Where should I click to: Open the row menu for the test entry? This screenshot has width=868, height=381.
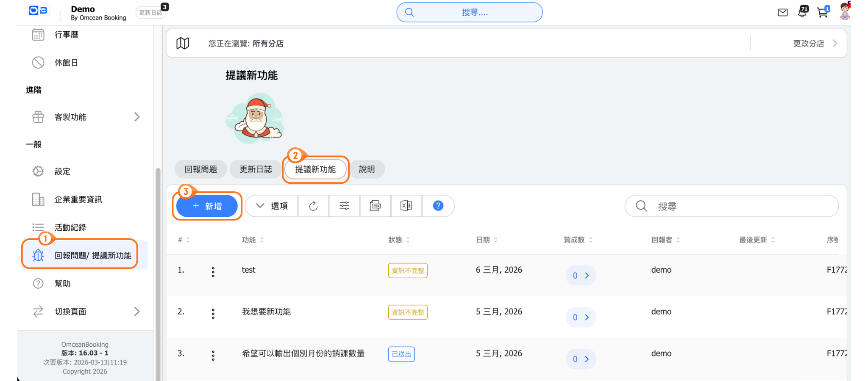(213, 272)
